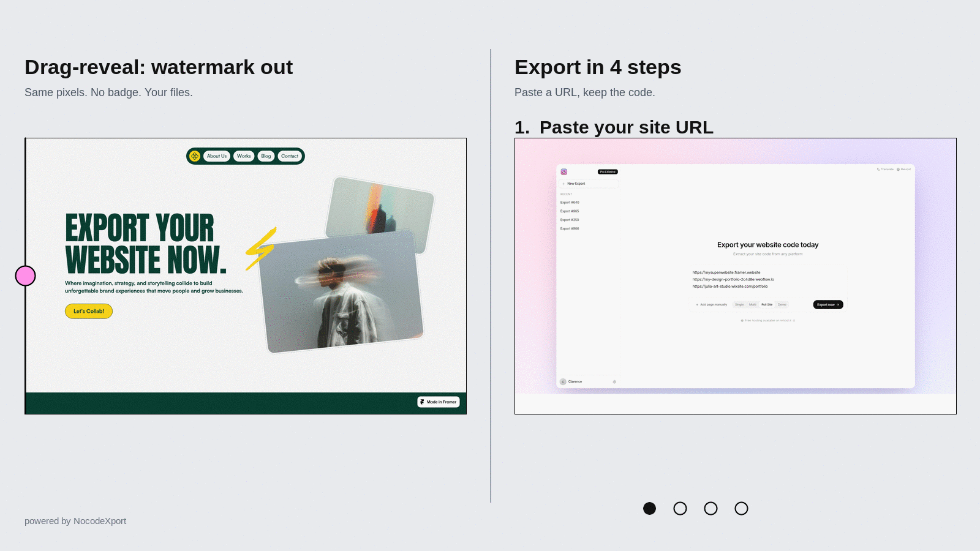Click Clarence's user avatar
This screenshot has width=980, height=551.
(563, 382)
